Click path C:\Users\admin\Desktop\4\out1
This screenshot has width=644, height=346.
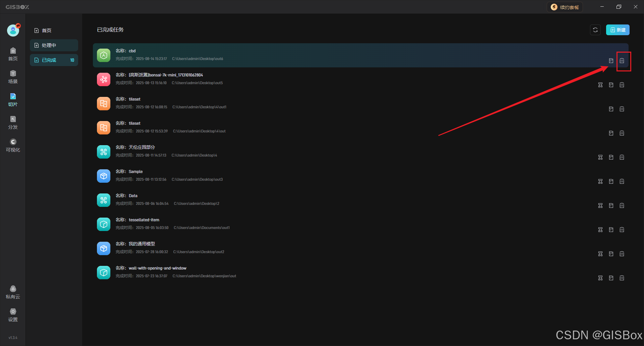point(200,107)
